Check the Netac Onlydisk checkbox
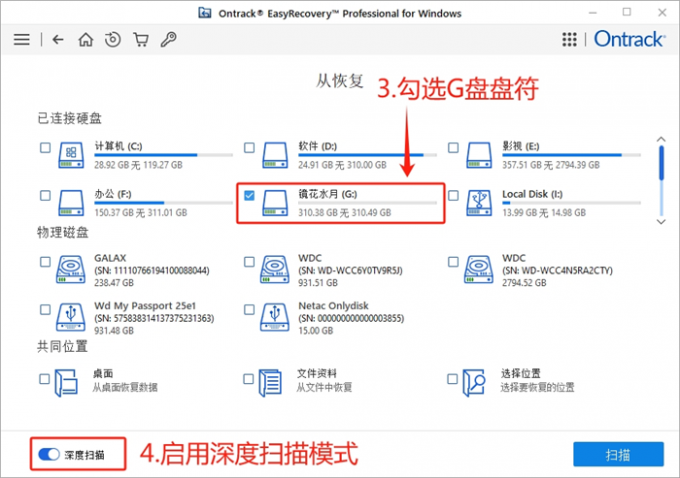680x478 pixels. click(249, 309)
